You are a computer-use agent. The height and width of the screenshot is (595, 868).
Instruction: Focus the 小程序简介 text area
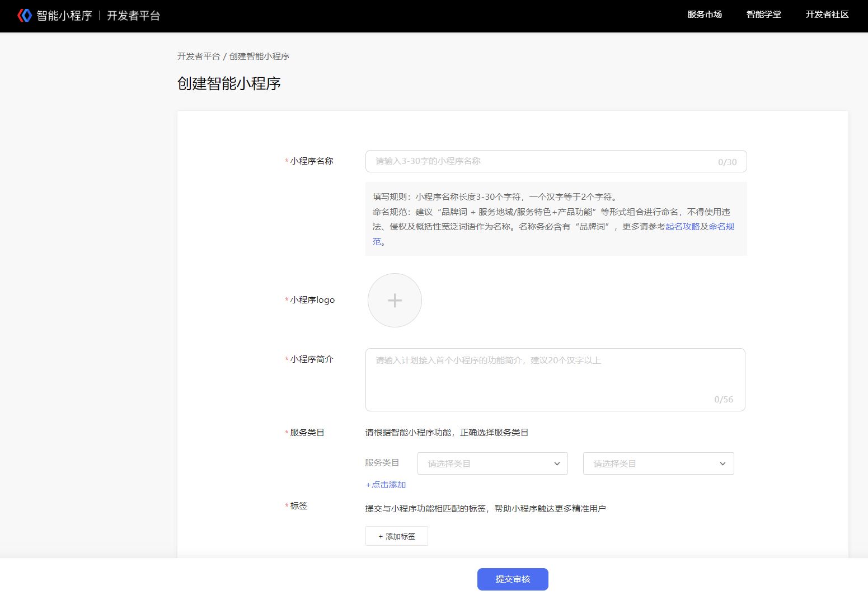555,380
